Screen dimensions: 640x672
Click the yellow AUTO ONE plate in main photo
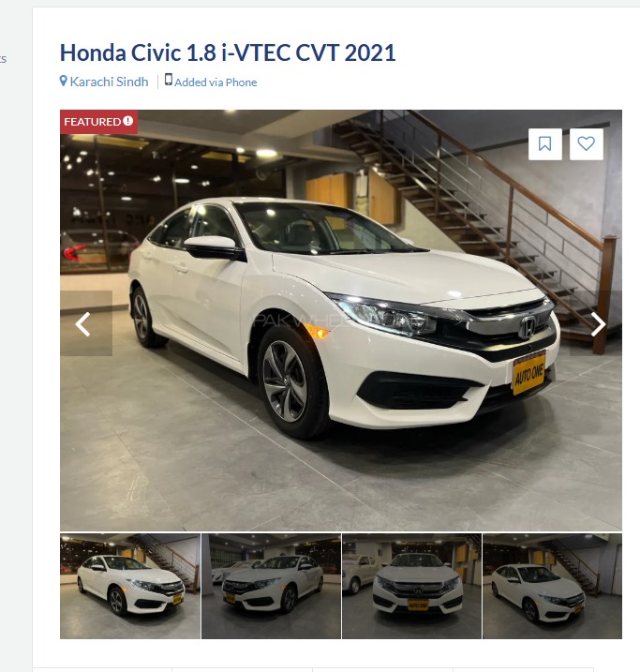pos(529,373)
